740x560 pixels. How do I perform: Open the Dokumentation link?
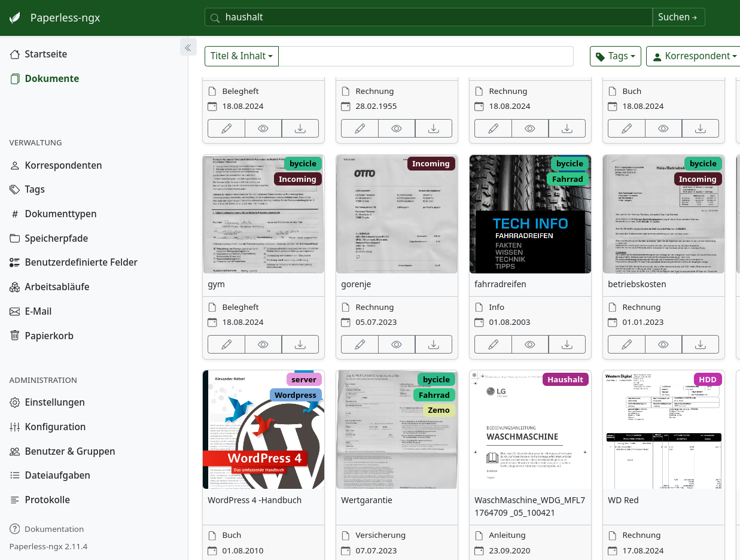(54, 529)
